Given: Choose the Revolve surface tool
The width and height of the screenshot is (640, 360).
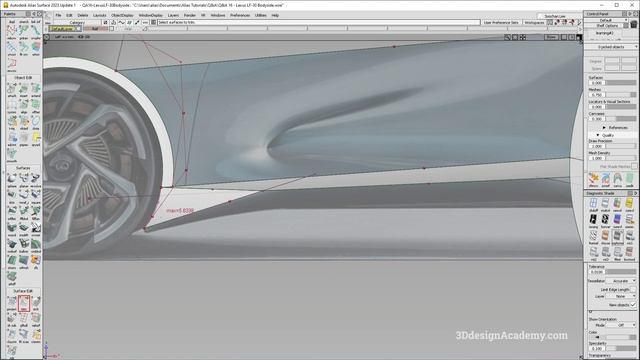Looking at the screenshot, I should 36,178.
